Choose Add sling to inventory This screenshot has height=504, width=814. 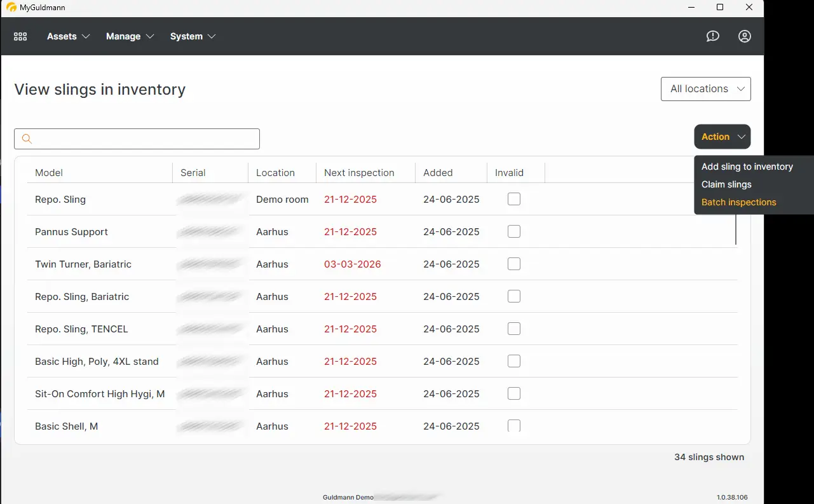click(x=747, y=167)
